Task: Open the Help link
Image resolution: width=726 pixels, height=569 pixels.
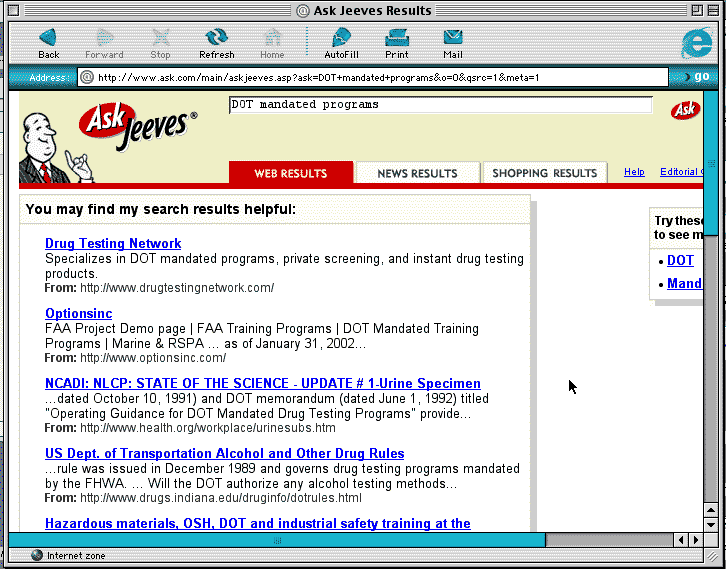Action: point(634,172)
